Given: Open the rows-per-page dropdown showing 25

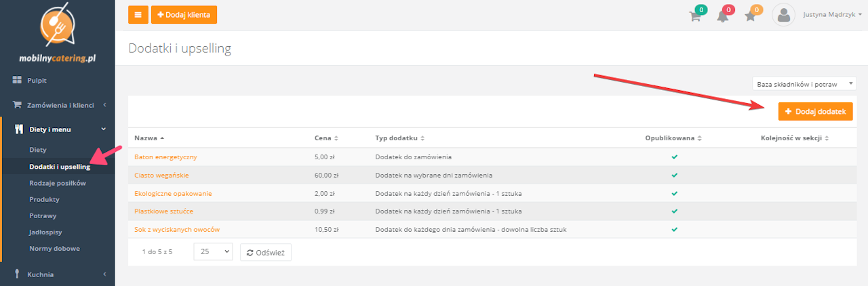Looking at the screenshot, I should [212, 251].
